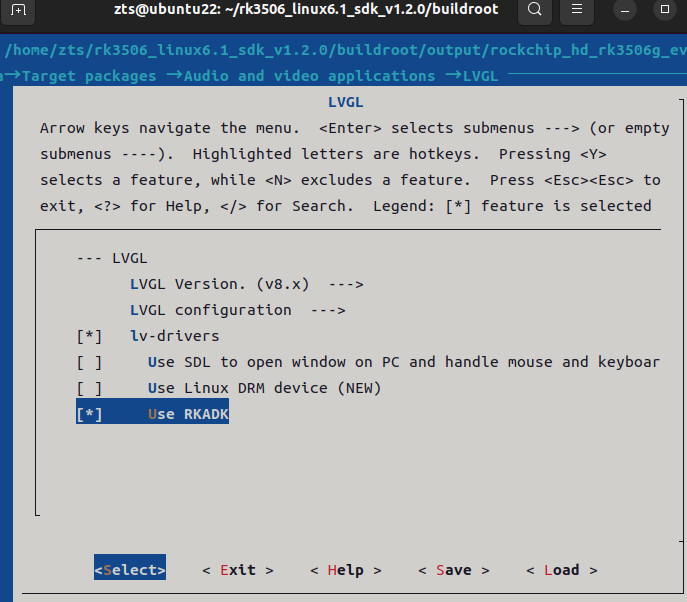This screenshot has width=687, height=602.
Task: Click the Audio and video applications breadcrumb
Action: [309, 76]
